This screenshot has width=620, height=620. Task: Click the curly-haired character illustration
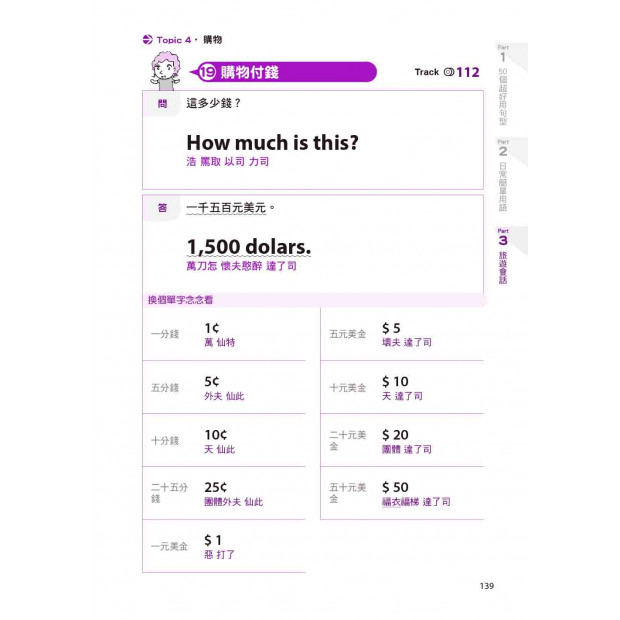(166, 71)
